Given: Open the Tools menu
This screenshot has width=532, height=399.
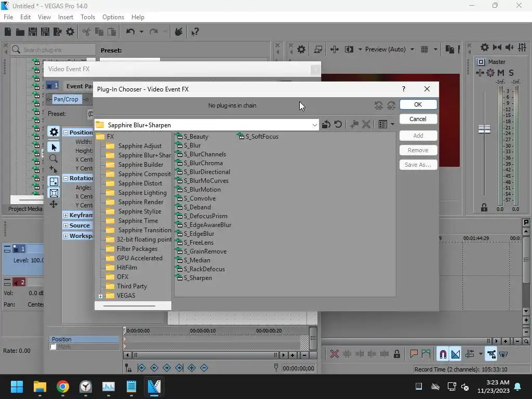Looking at the screenshot, I should pos(87,17).
